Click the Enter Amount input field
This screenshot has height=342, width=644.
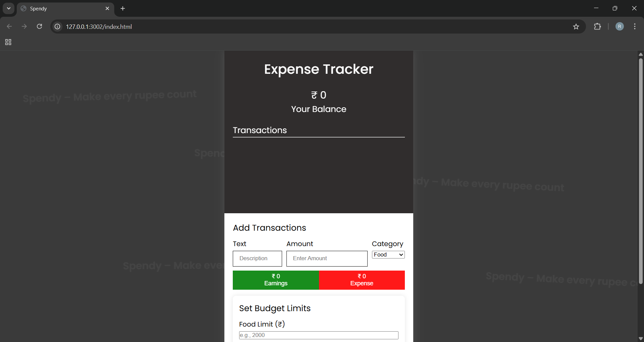pos(327,259)
